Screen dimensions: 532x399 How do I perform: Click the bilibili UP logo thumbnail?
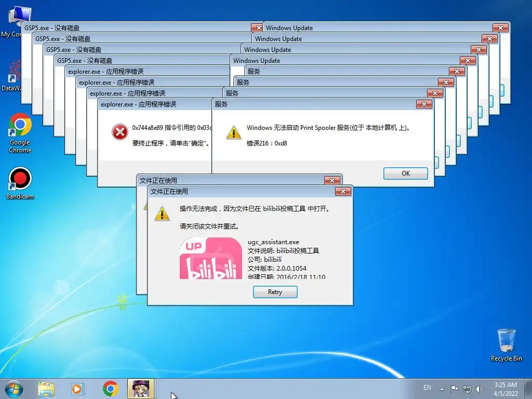[x=211, y=258]
